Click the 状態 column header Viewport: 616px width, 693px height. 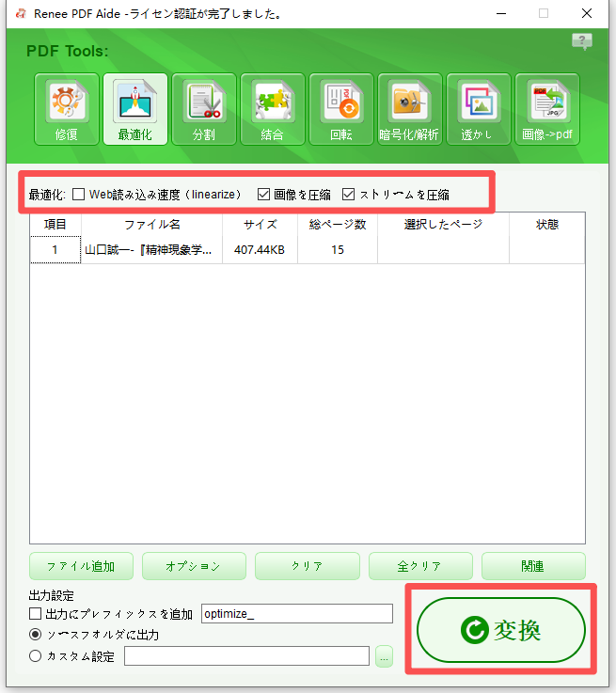click(547, 225)
